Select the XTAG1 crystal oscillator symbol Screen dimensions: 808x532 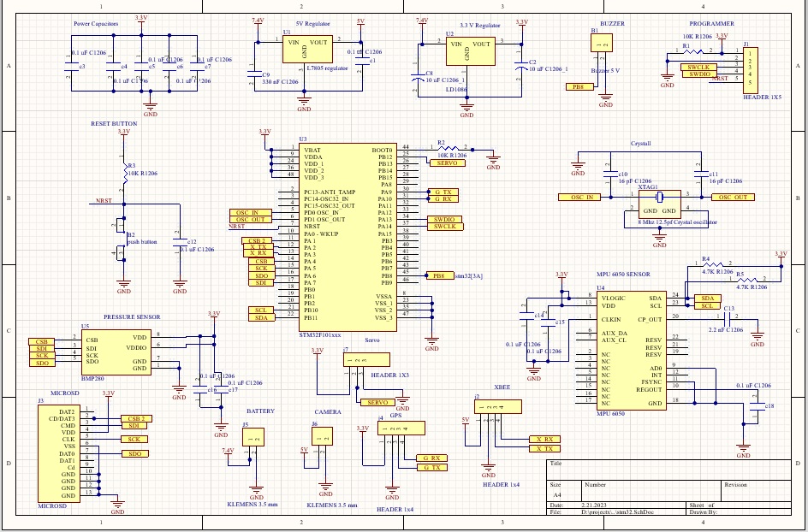tap(659, 204)
